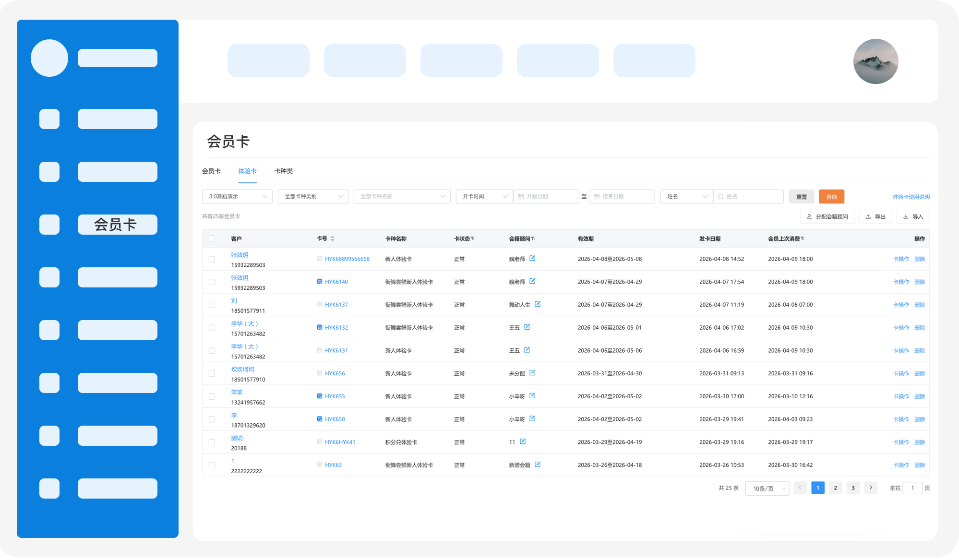
Task: Open the 体验卡使用说明 link
Action: [911, 197]
